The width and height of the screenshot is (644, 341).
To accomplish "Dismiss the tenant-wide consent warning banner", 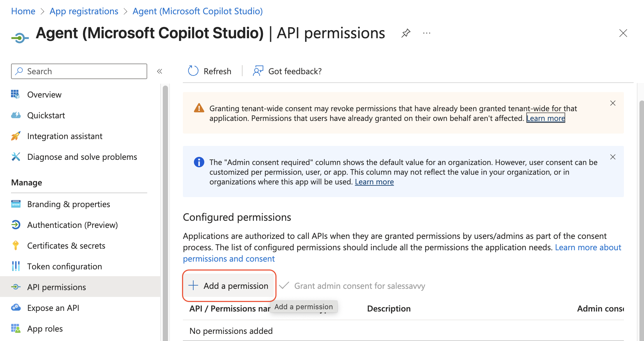I will click(x=613, y=103).
